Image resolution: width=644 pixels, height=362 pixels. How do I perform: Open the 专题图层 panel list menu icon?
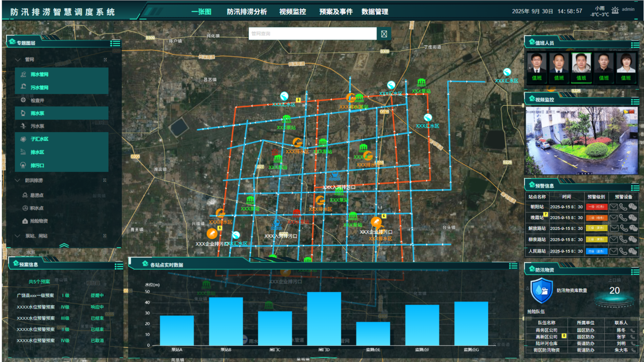coord(115,43)
